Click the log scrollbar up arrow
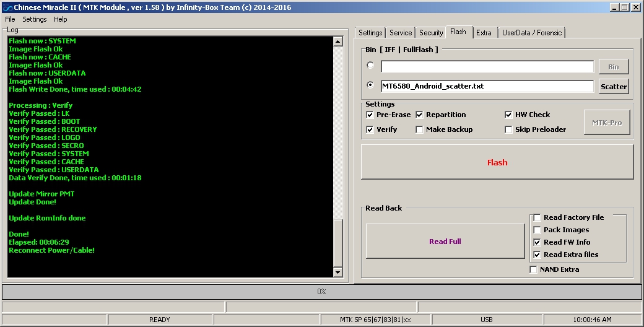The width and height of the screenshot is (644, 327). [337, 41]
